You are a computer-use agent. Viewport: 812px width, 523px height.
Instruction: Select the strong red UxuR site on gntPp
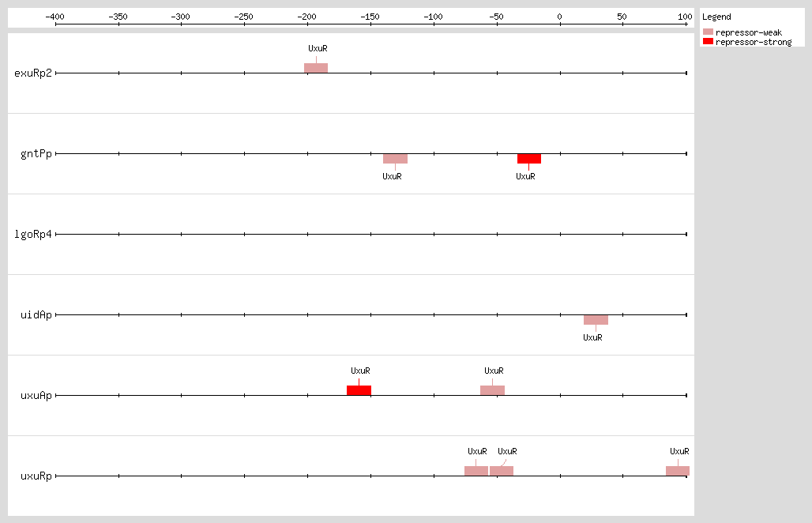point(529,159)
